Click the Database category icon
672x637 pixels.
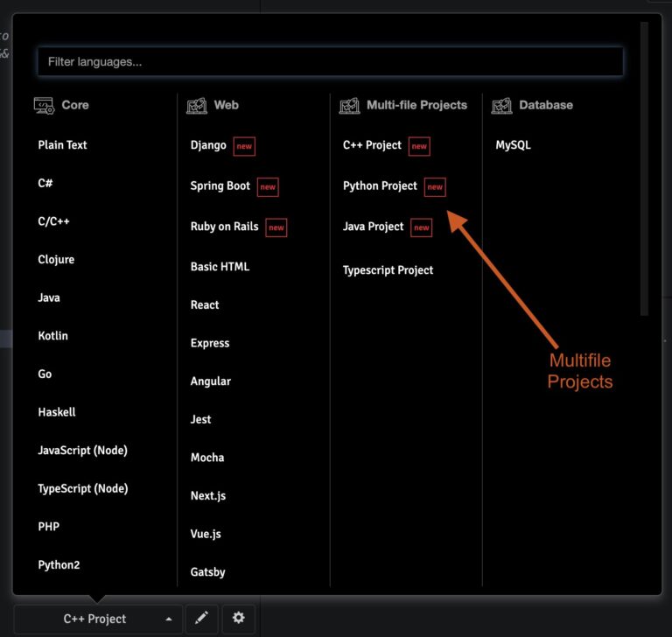(502, 106)
